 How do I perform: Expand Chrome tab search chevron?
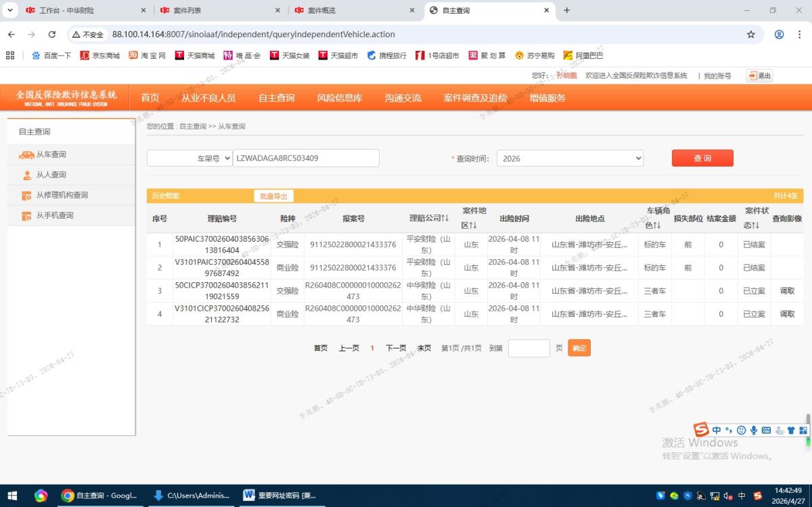9,10
